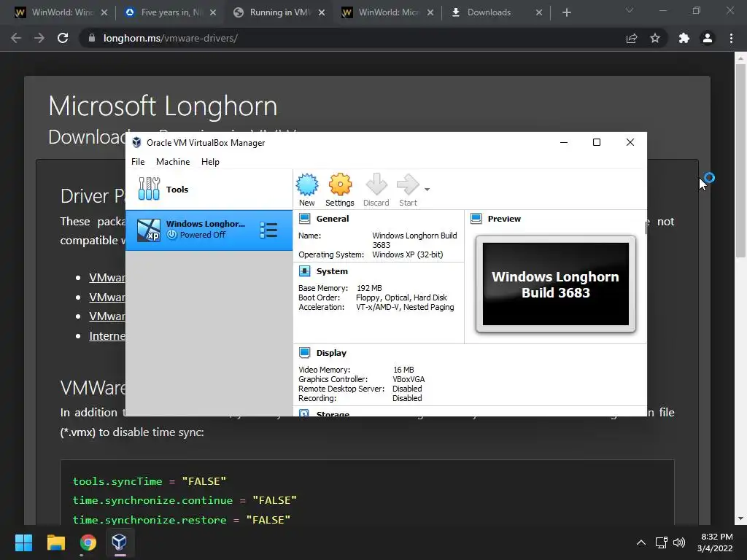Click the VirtualBox title bar logo

click(x=136, y=142)
